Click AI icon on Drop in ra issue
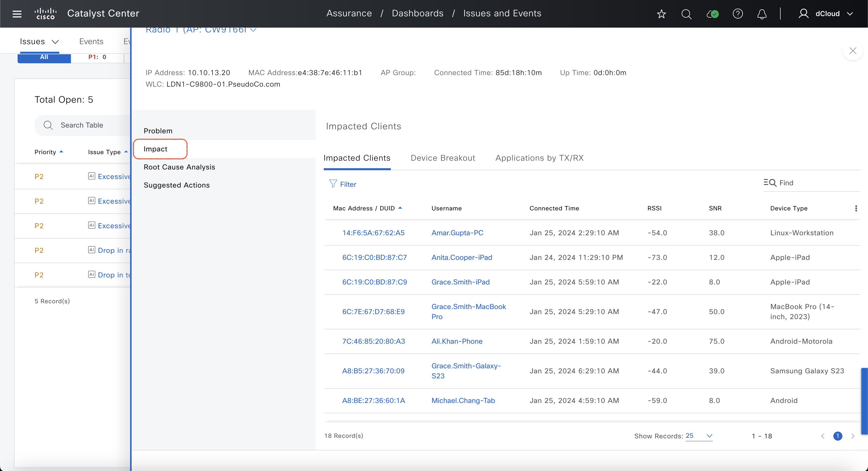This screenshot has width=868, height=471. point(91,250)
